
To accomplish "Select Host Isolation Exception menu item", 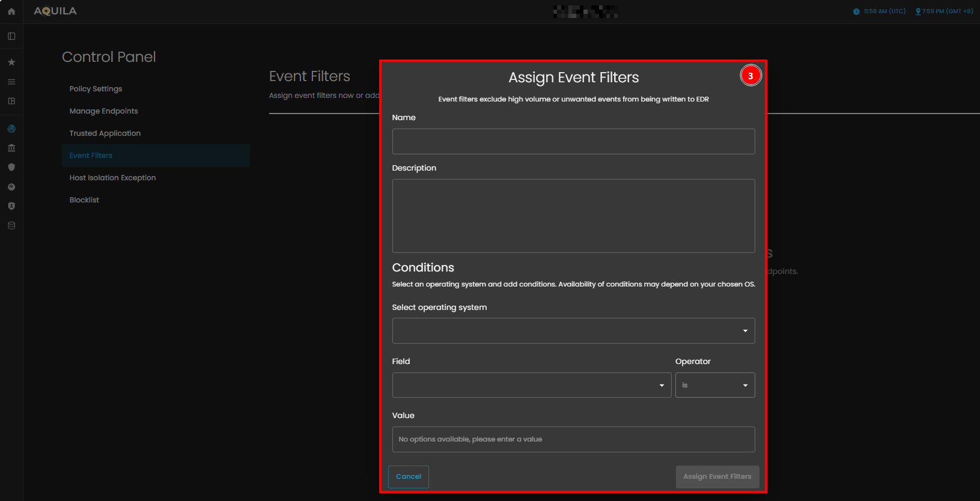I will [x=112, y=178].
